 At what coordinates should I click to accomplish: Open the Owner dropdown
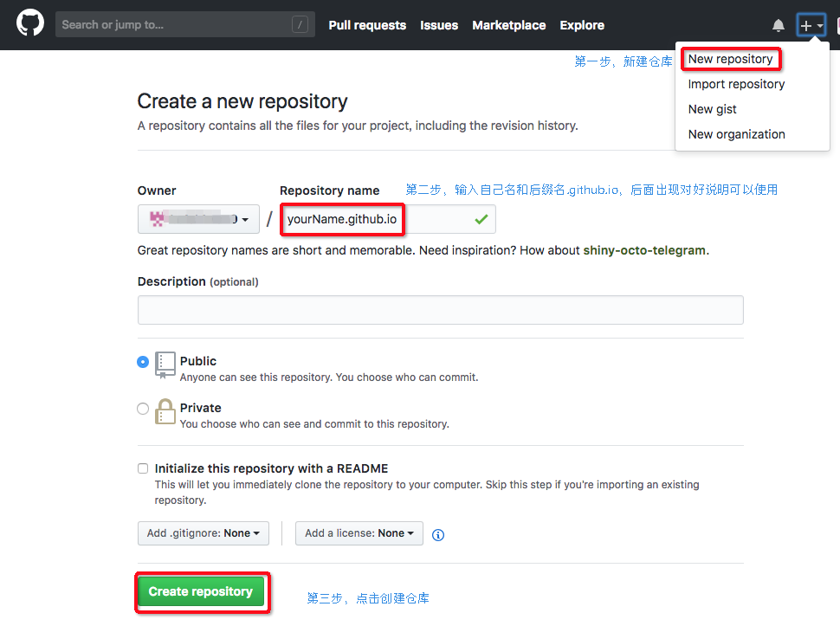pos(198,219)
